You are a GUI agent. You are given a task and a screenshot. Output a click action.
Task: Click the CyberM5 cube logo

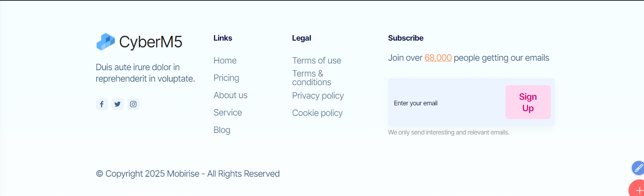(x=105, y=42)
